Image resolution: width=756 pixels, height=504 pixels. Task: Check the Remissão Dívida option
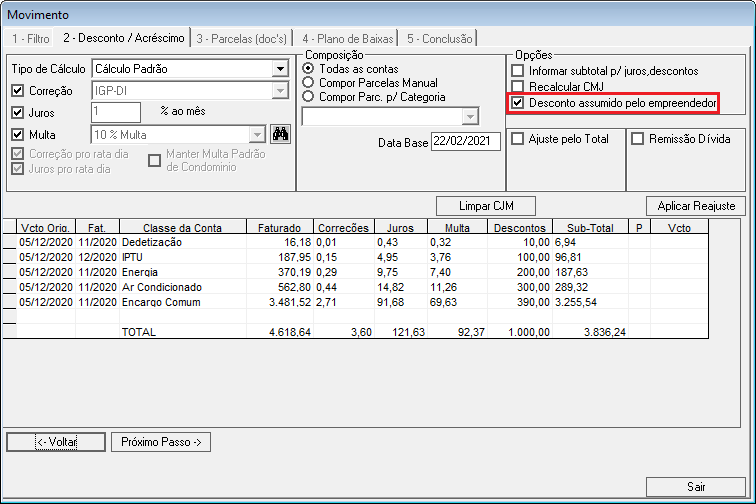637,139
